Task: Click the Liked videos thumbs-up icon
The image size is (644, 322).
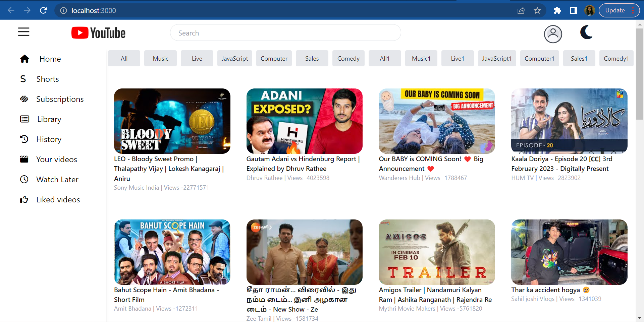Action: [24, 200]
